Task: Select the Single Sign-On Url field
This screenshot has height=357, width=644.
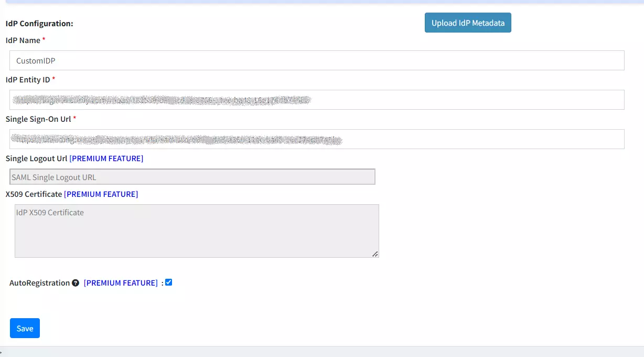Action: coord(317,139)
